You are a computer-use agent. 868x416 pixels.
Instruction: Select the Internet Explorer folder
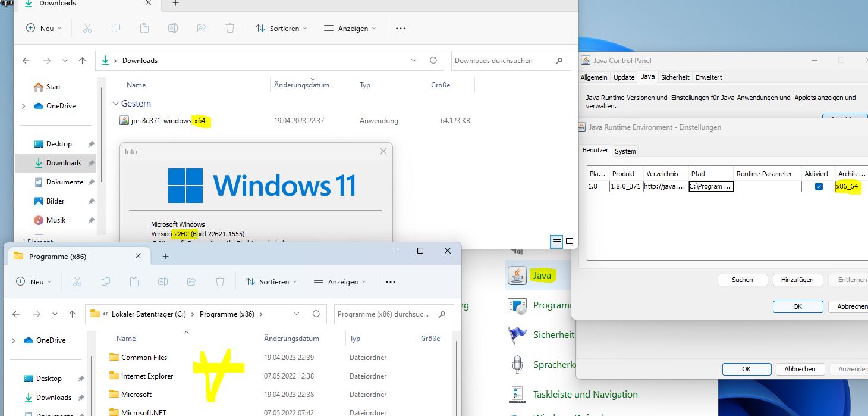pos(147,376)
